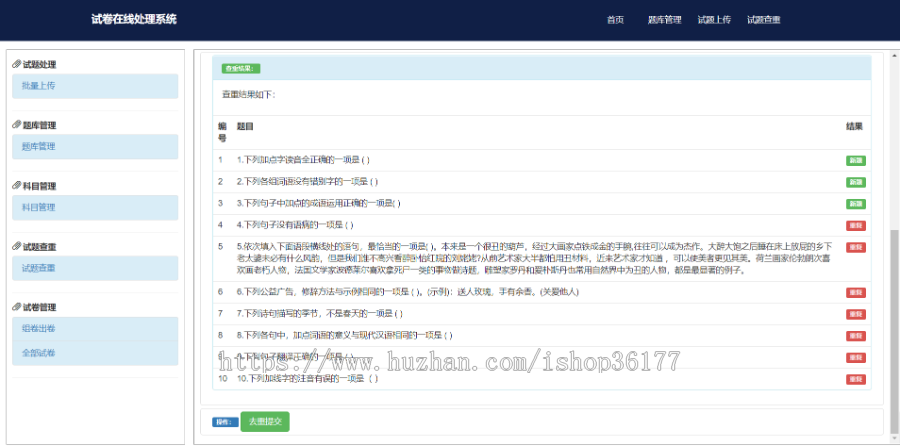Click the red result badge for question 5
The height and width of the screenshot is (446, 900).
point(856,247)
